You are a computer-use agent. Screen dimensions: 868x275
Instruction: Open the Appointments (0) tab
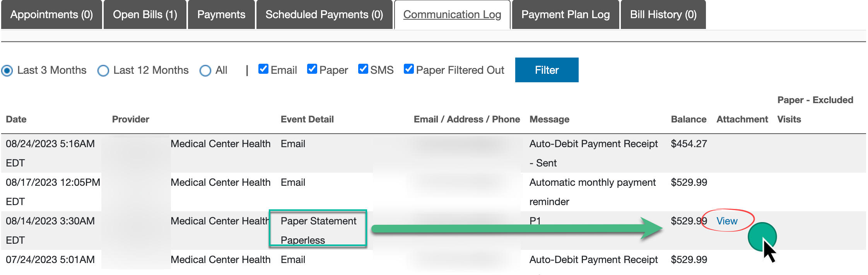tap(51, 15)
